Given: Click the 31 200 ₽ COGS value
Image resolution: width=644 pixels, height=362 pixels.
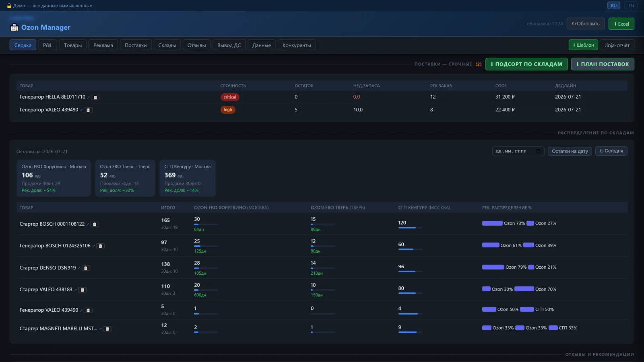Looking at the screenshot, I should pos(505,97).
